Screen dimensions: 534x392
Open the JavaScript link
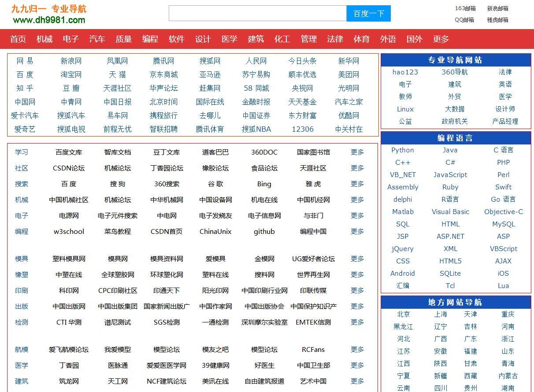pos(450,174)
